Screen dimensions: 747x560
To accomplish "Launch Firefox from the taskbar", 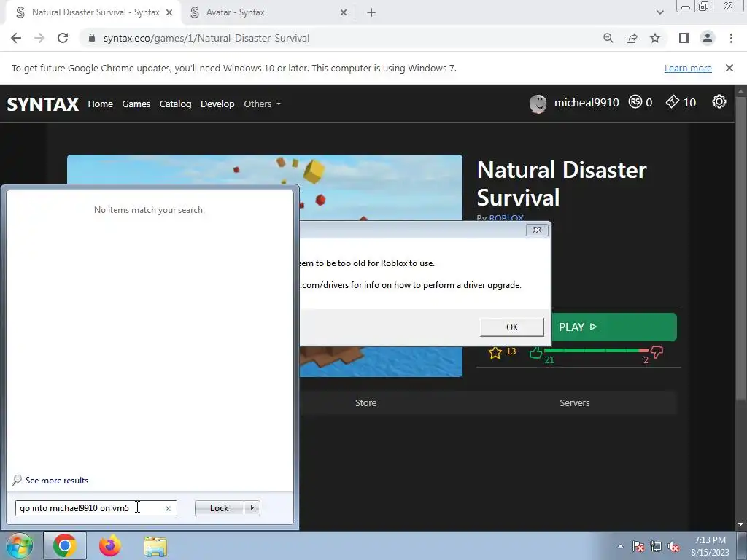I will click(110, 545).
